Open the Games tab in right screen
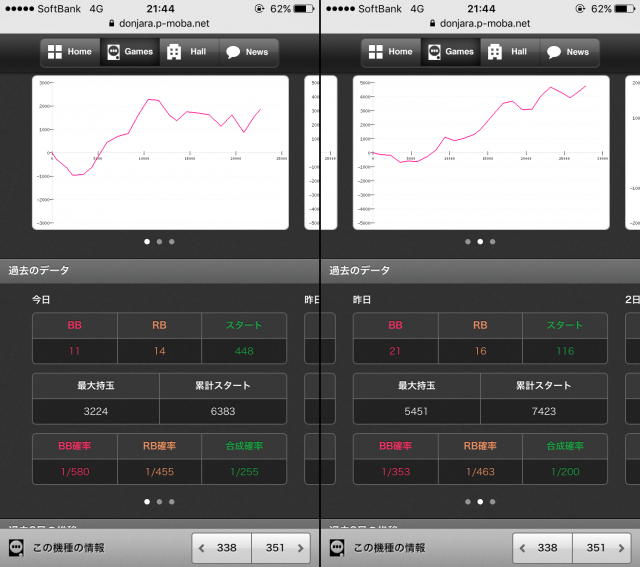The image size is (640, 567). [449, 52]
